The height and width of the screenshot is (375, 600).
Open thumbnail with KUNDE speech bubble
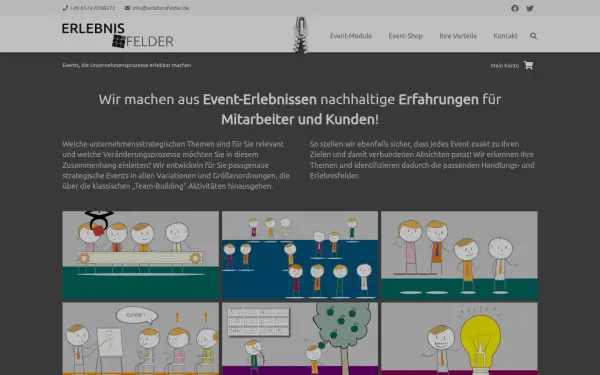[140, 339]
